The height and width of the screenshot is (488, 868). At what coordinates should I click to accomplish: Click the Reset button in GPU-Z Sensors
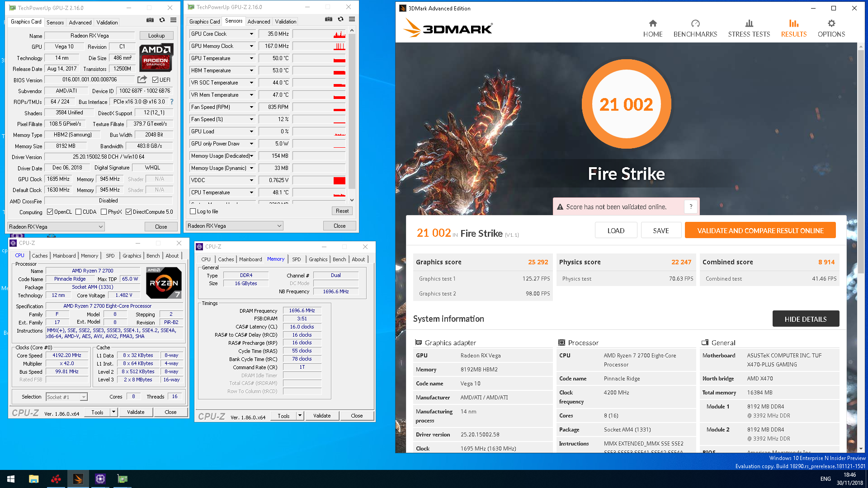[342, 211]
